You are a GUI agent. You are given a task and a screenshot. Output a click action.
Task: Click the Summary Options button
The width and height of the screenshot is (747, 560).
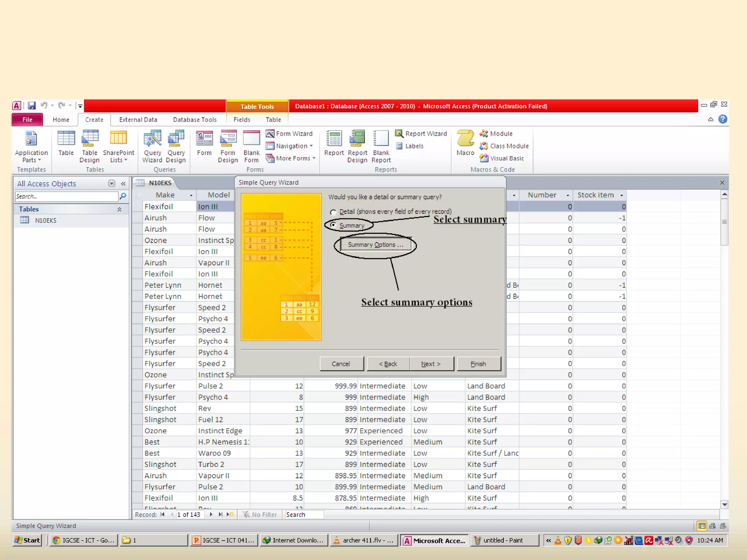[375, 245]
